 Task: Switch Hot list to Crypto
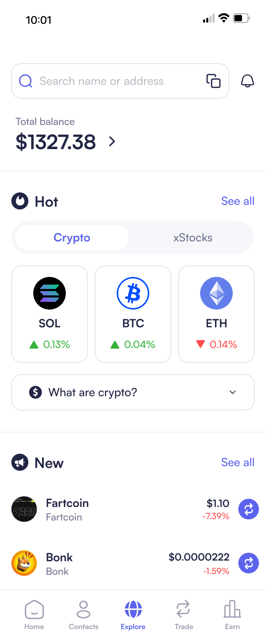click(72, 238)
